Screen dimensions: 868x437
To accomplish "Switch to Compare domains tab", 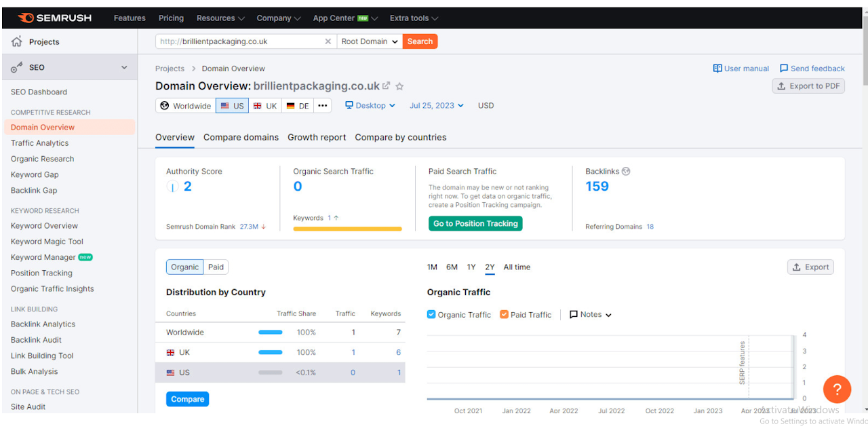I will coord(241,137).
